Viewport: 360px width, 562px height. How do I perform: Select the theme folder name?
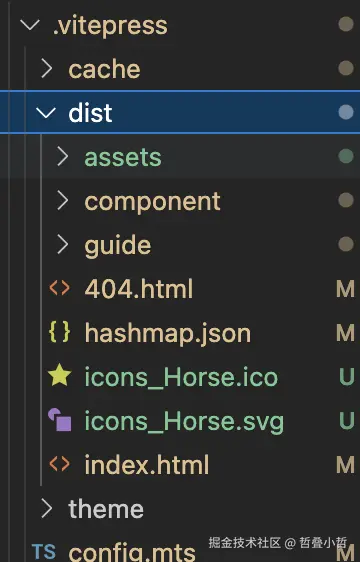(x=106, y=509)
